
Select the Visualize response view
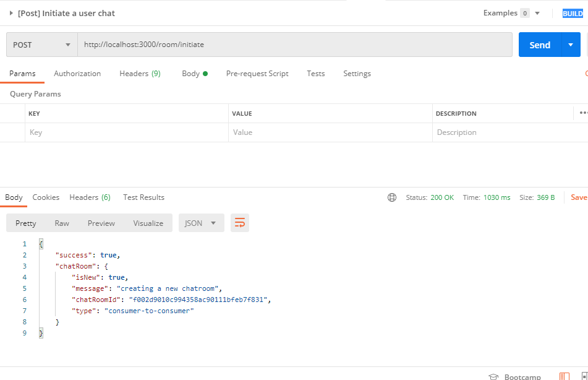[148, 223]
